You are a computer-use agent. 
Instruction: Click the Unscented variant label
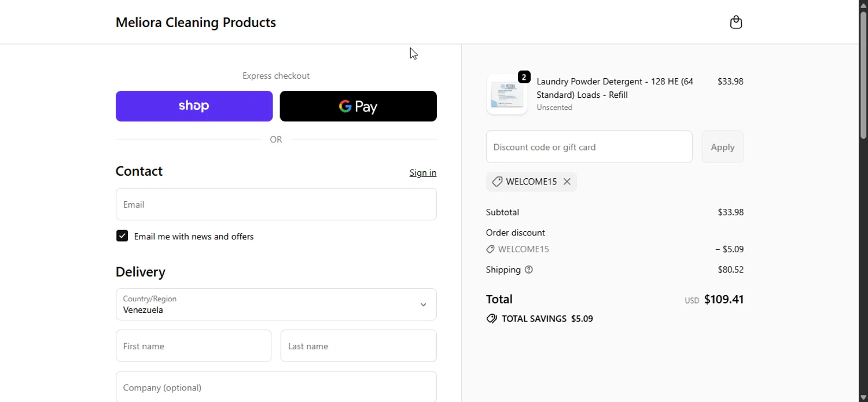click(x=554, y=108)
